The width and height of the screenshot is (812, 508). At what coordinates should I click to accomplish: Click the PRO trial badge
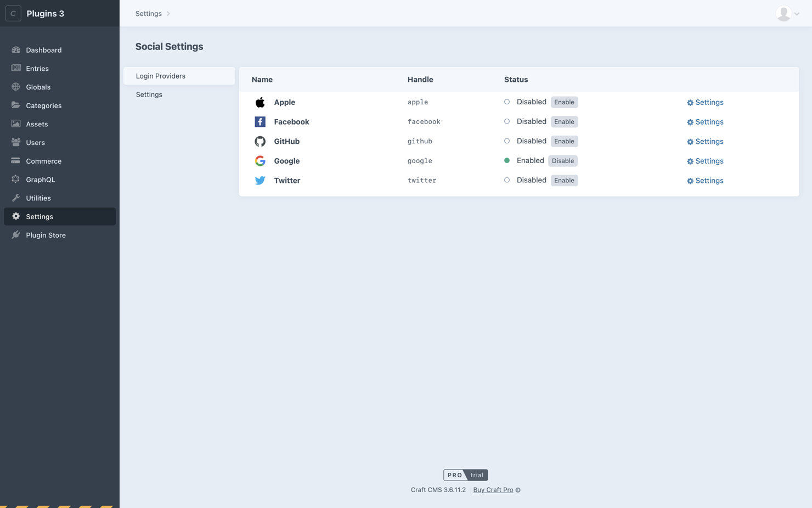465,475
